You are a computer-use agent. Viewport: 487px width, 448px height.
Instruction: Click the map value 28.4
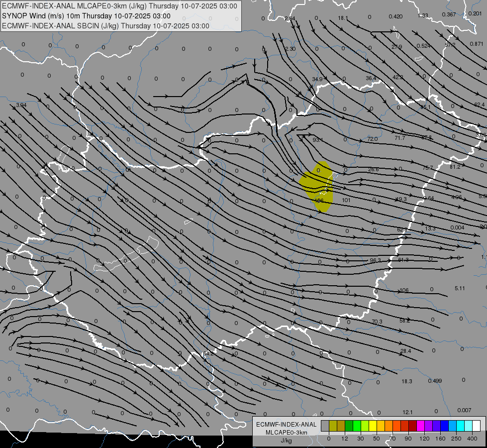405,351
